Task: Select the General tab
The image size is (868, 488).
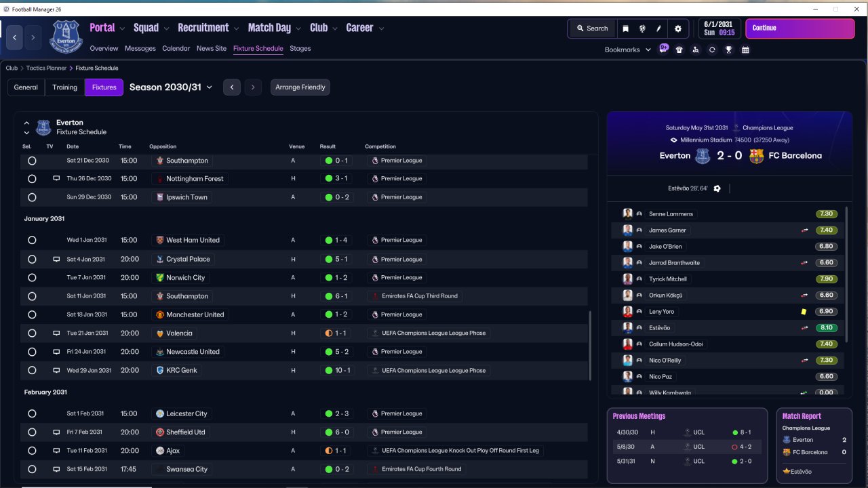Action: pos(26,87)
